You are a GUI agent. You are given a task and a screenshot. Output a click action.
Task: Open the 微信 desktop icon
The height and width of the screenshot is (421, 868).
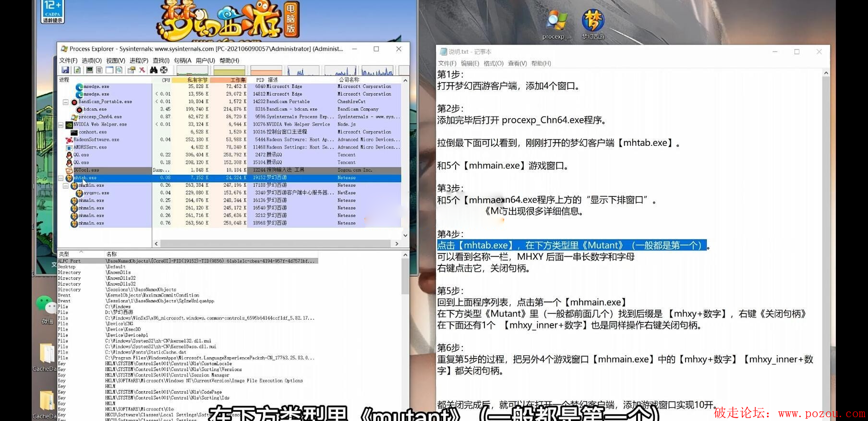coord(47,310)
